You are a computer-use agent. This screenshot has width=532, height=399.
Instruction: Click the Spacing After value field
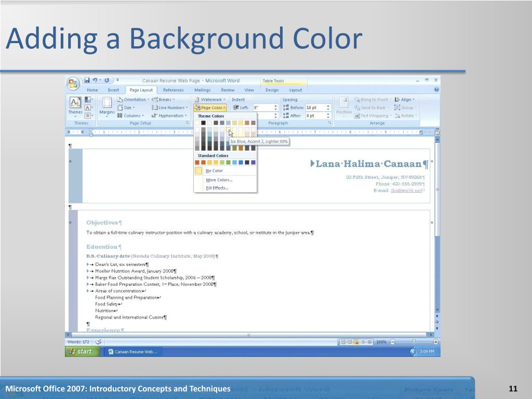315,116
